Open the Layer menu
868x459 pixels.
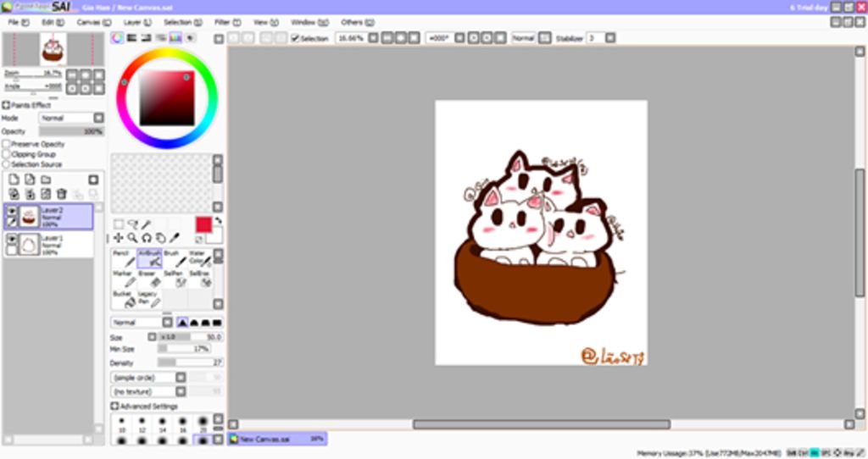137,22
